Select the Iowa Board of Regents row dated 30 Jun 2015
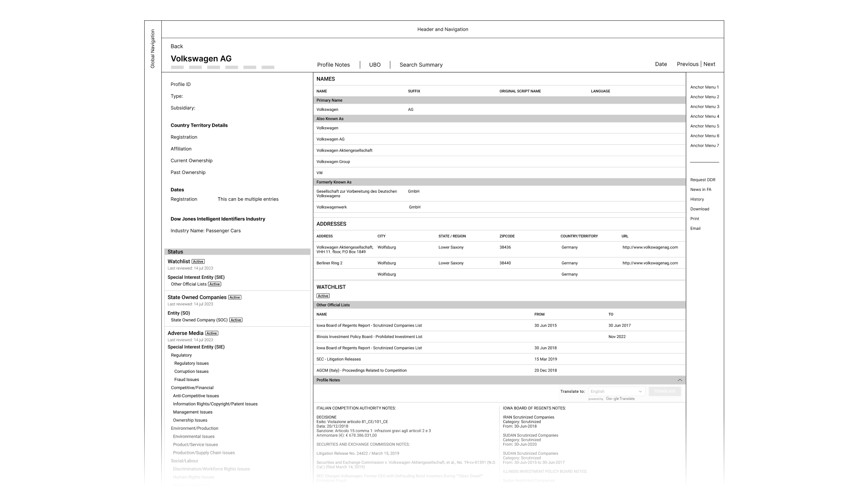This screenshot has height=486, width=868. (x=500, y=325)
